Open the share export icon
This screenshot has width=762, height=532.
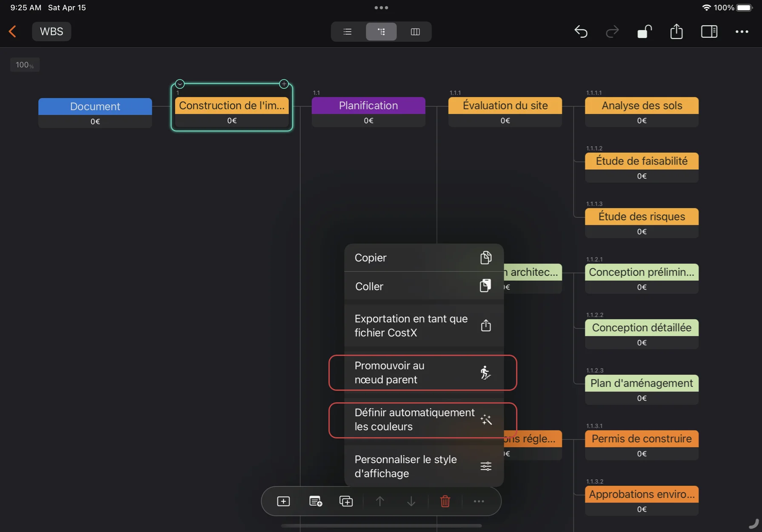(x=676, y=32)
